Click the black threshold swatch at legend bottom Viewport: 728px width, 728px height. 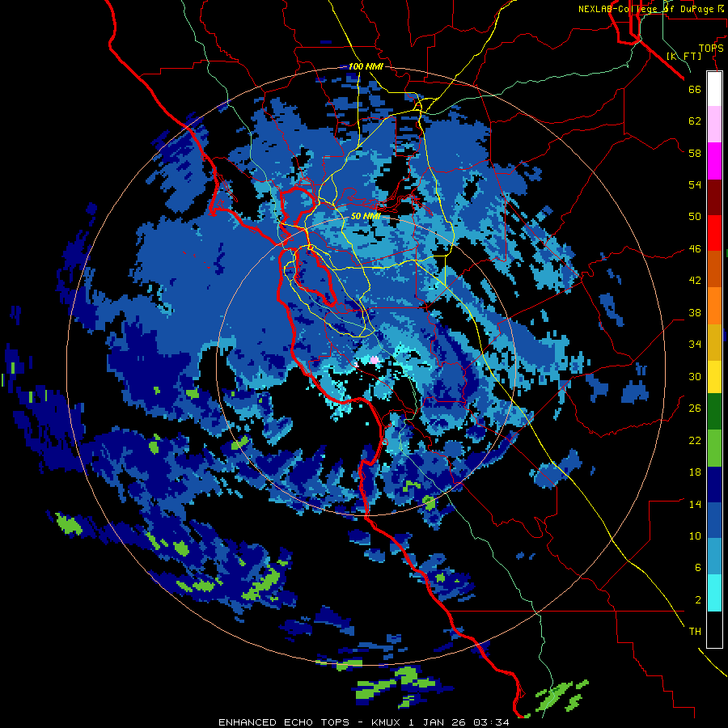714,629
